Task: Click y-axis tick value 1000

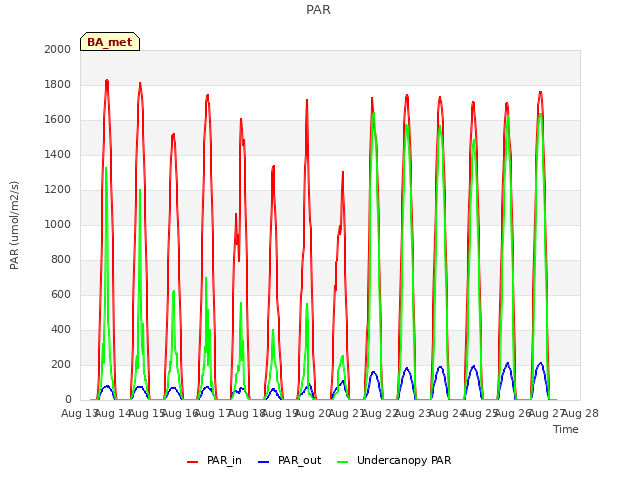Action: (58, 224)
